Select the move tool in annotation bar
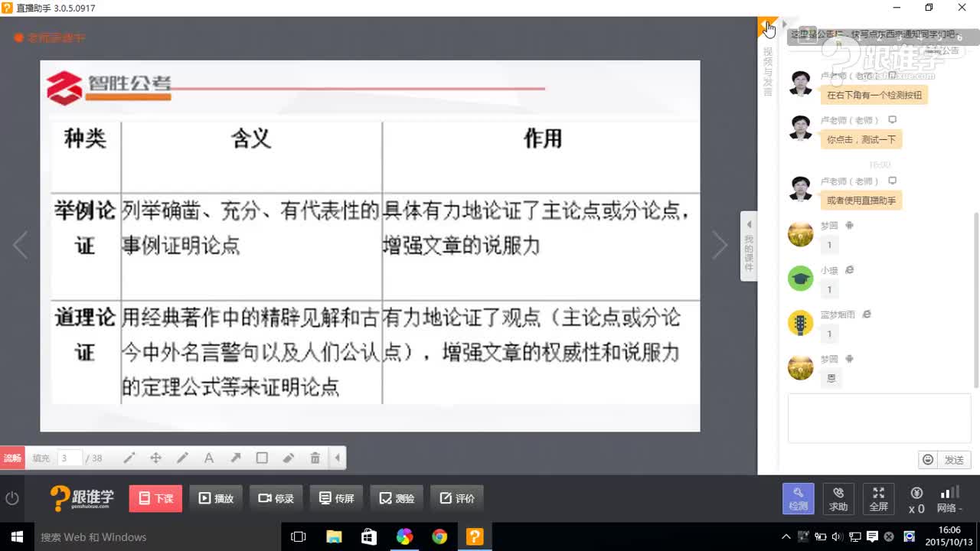Viewport: 980px width, 551px height. [x=155, y=457]
